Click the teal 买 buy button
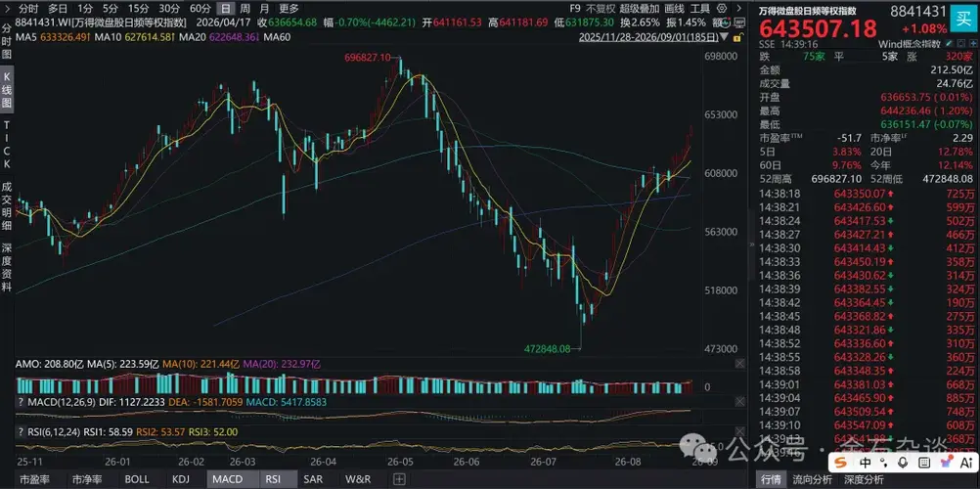The width and height of the screenshot is (980, 489). [962, 19]
